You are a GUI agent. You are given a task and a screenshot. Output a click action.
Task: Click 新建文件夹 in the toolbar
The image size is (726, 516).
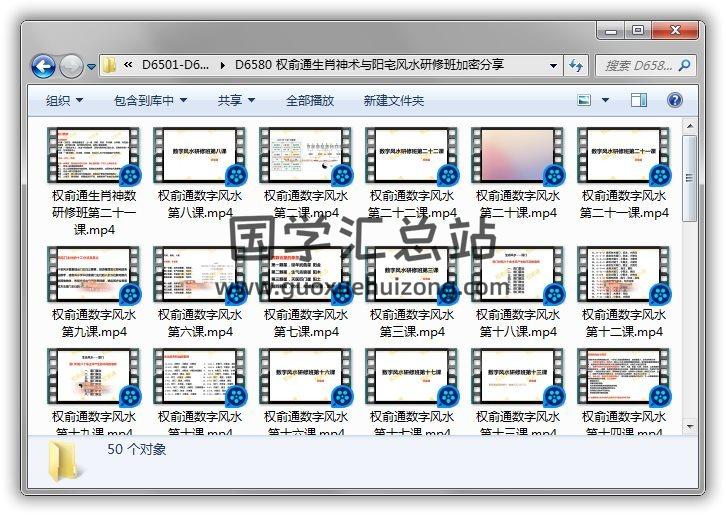point(394,101)
